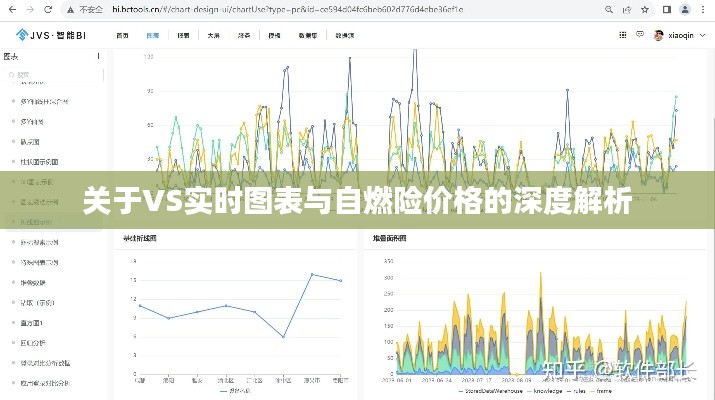Reload the page with the refresh icon
This screenshot has height=400, width=715.
[48, 9]
